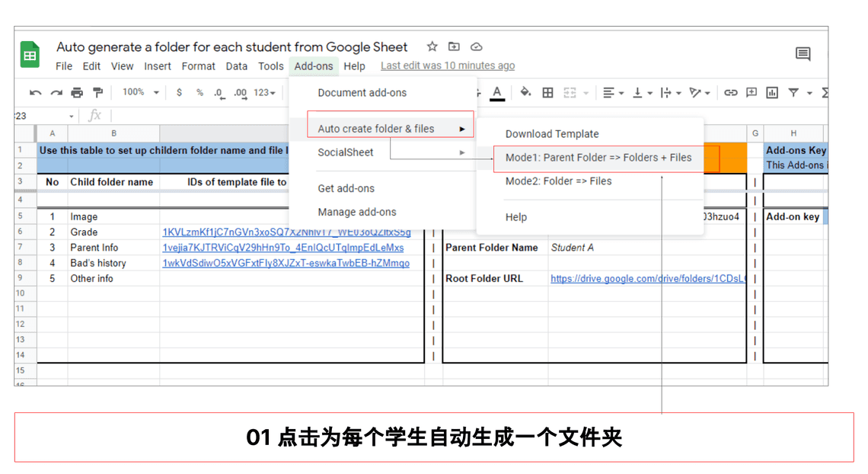Select the Other info cell
Image resolution: width=868 pixels, height=474 pixels.
(92, 279)
